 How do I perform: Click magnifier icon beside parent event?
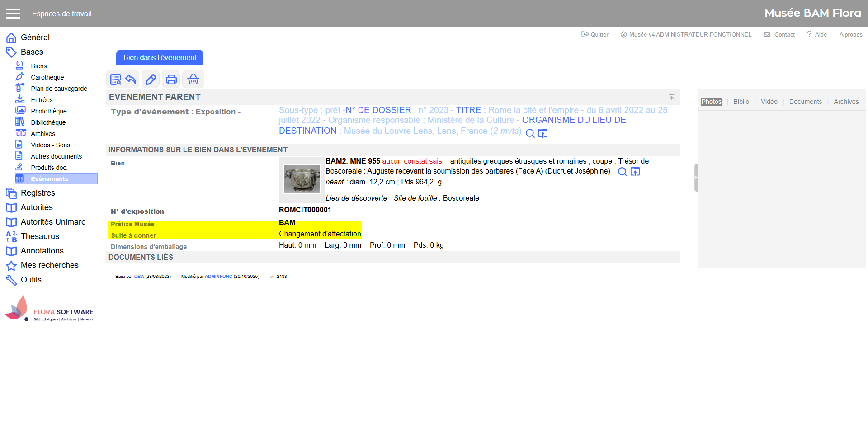pos(530,133)
